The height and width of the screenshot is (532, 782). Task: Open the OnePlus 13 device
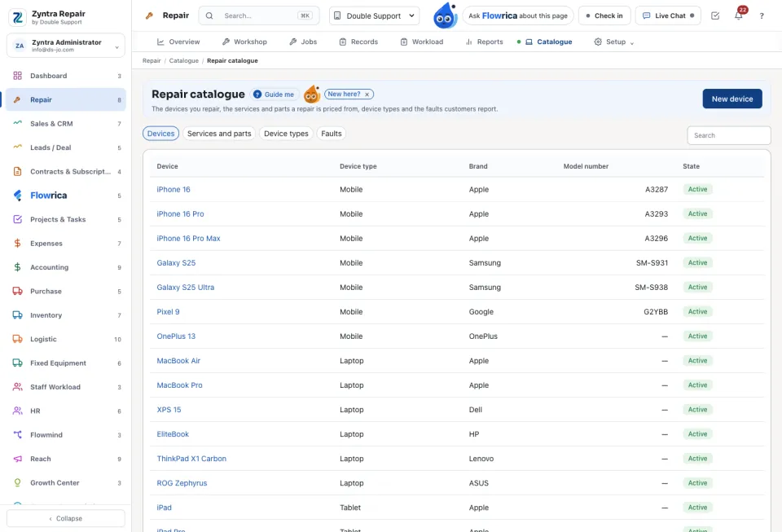[x=176, y=336]
